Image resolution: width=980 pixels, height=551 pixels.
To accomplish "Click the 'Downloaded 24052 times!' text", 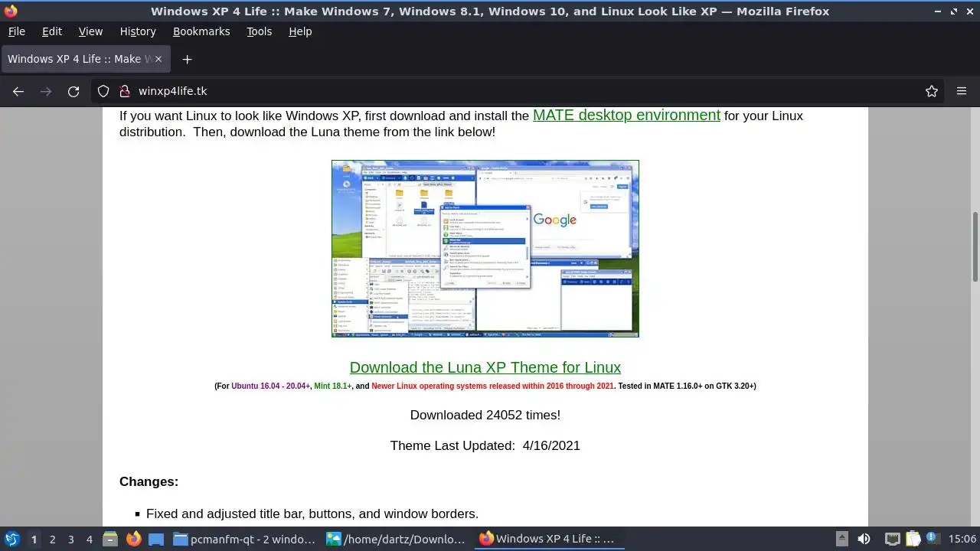I will 485,415.
